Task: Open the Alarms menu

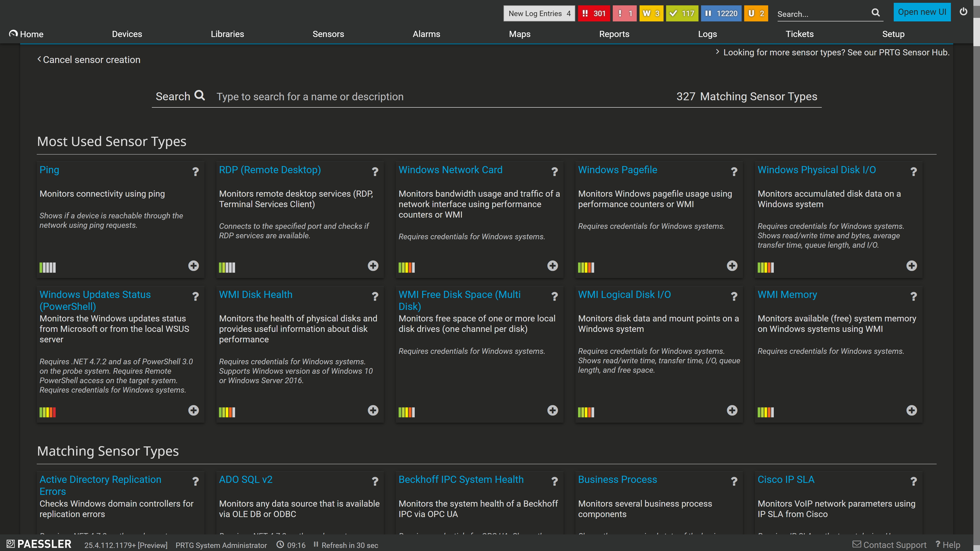Action: click(x=426, y=34)
